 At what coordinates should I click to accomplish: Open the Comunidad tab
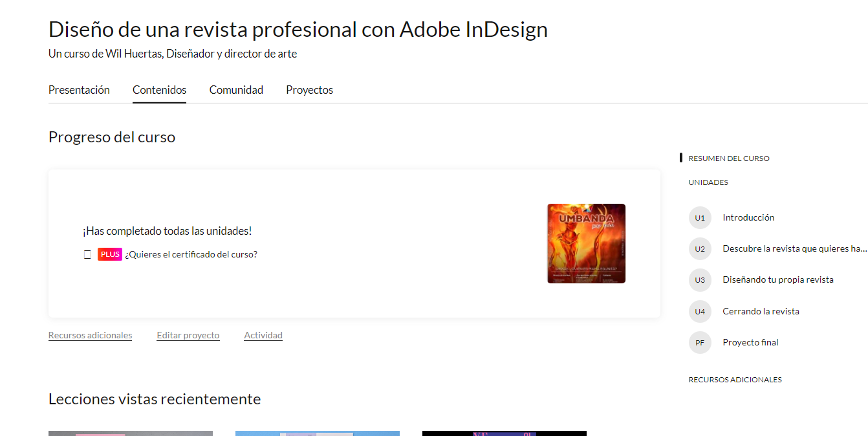tap(236, 90)
